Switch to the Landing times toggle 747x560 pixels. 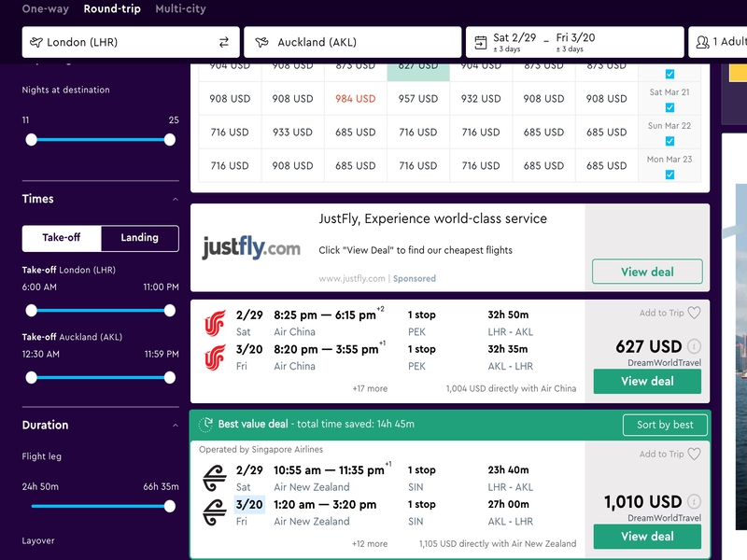coord(139,238)
